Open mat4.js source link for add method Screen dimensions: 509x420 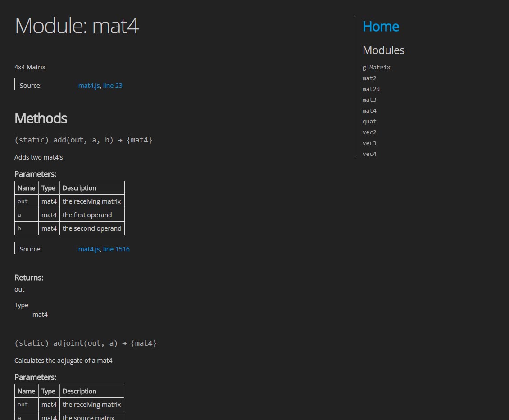coord(89,249)
